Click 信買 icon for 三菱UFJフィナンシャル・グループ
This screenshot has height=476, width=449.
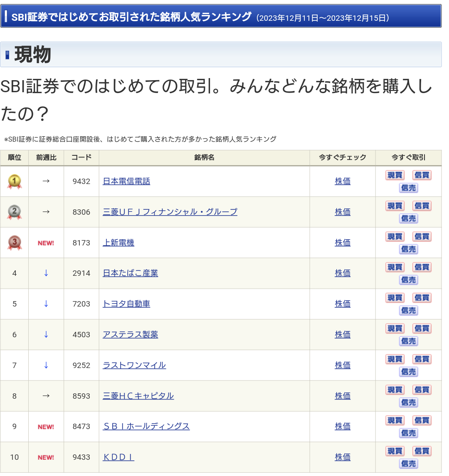pos(422,206)
